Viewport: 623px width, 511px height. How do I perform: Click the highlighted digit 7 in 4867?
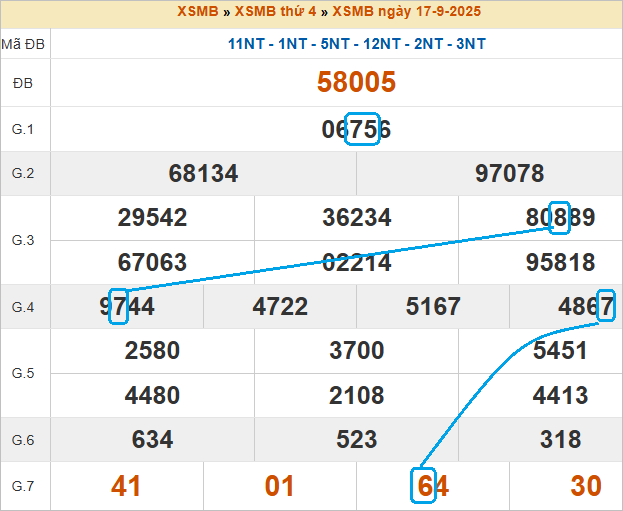click(605, 307)
